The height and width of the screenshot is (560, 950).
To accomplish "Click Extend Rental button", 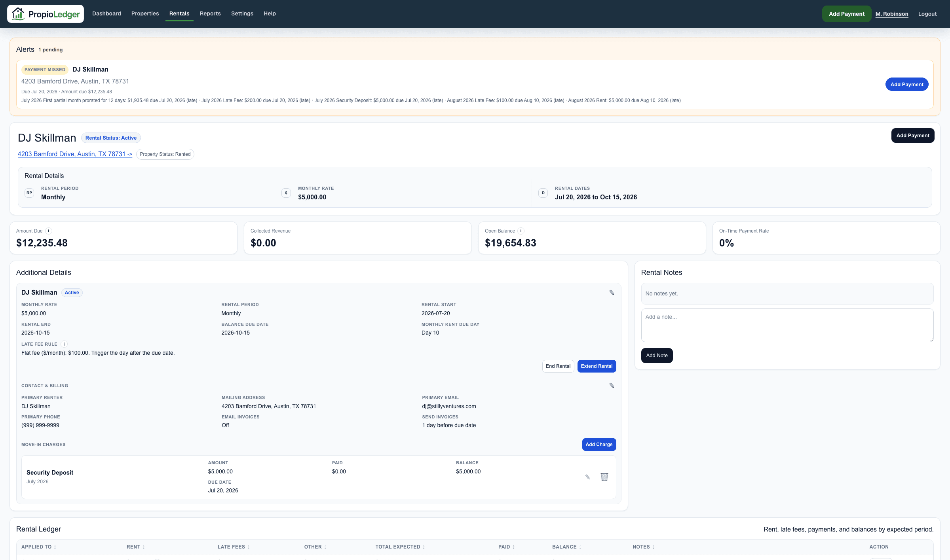I will (x=597, y=366).
